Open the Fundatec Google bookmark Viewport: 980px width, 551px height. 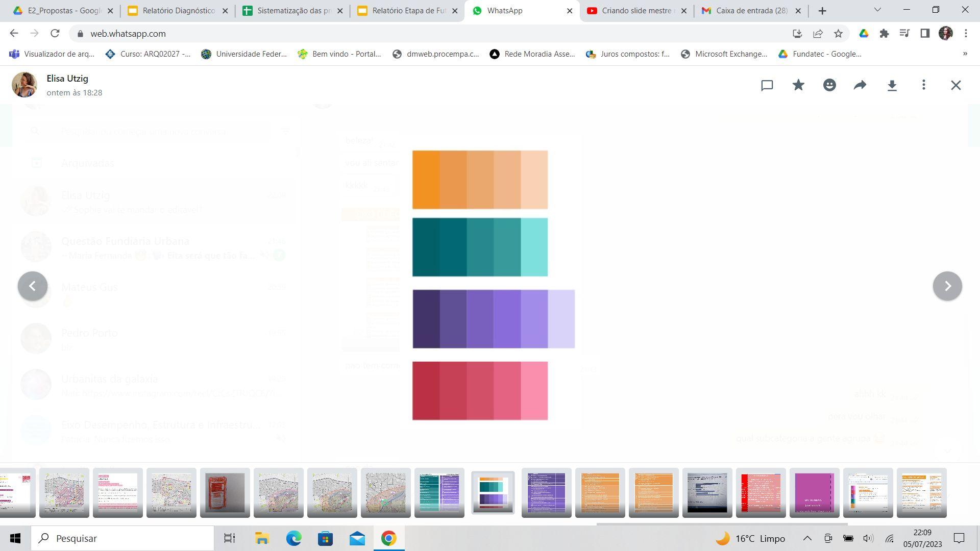tap(820, 54)
